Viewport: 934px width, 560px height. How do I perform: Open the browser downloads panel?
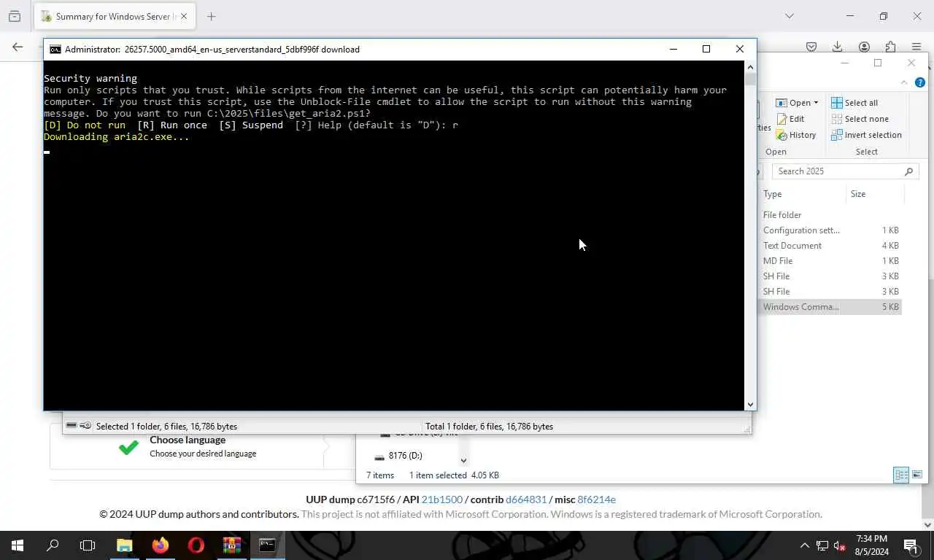(x=838, y=47)
